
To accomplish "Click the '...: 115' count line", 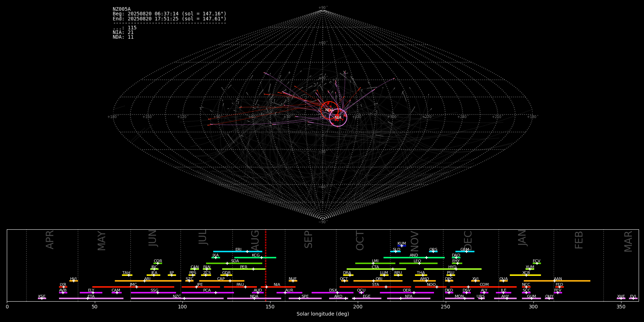I will pos(125,28).
